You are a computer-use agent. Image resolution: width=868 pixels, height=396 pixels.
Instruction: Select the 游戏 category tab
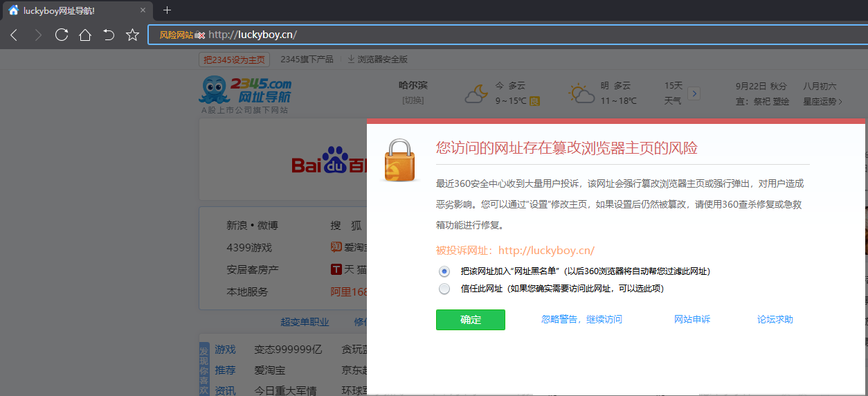(x=225, y=350)
